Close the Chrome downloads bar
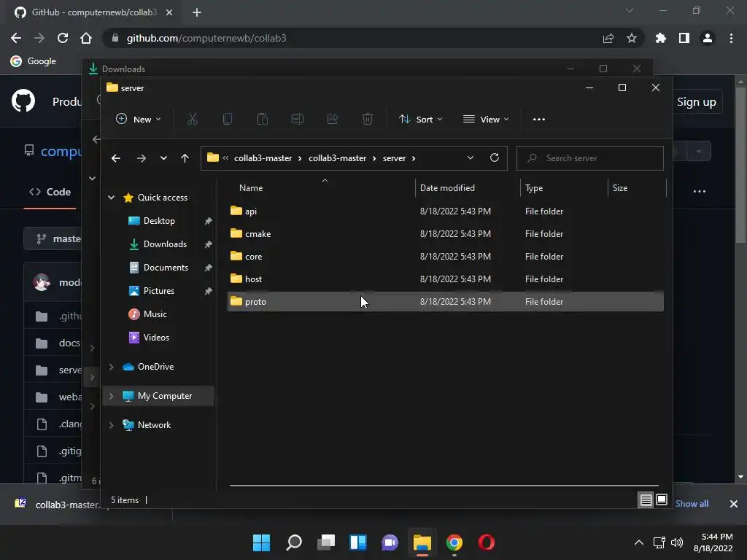The image size is (747, 560). pos(734,504)
